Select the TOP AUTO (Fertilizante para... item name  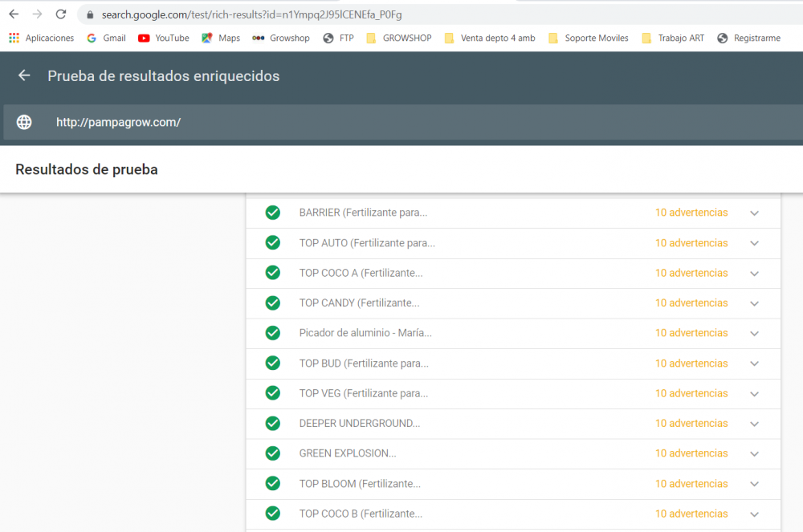367,242
